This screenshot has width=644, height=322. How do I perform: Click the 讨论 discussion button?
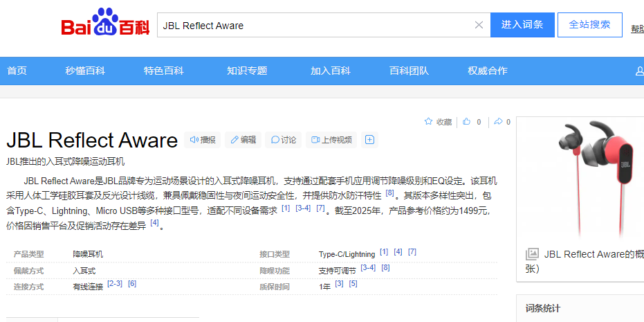[x=284, y=140]
